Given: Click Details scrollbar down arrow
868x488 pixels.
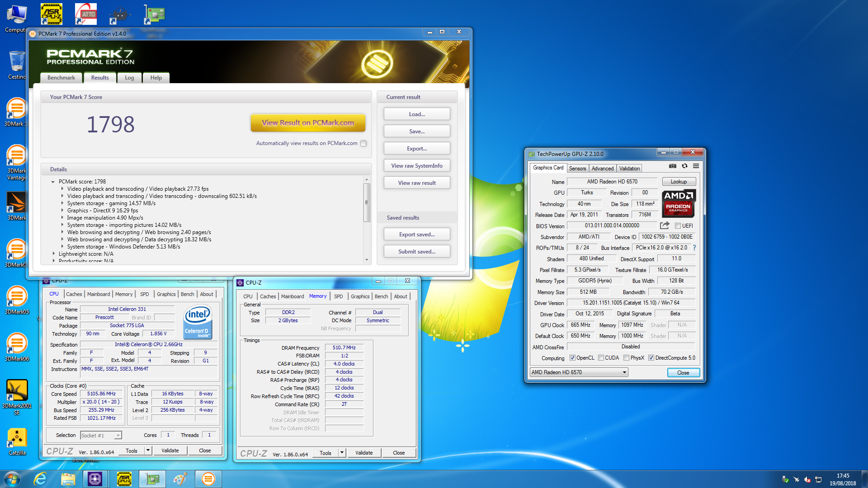Looking at the screenshot, I should (x=367, y=260).
